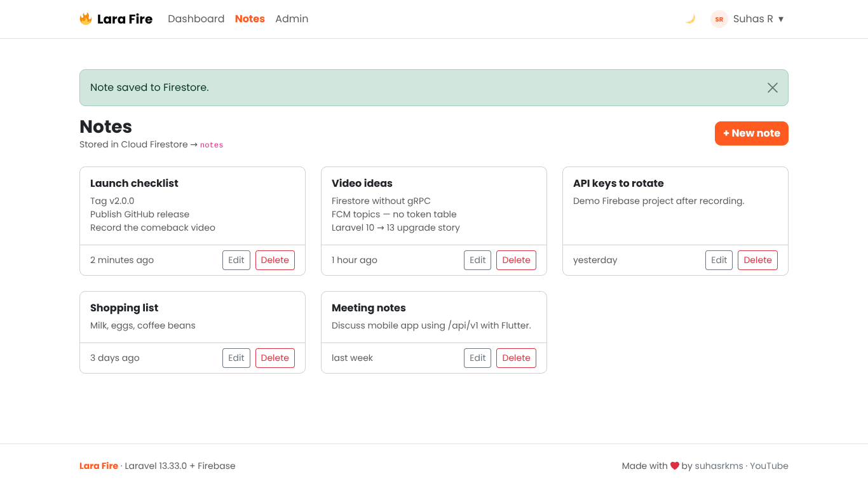The image size is (868, 488).
Task: Click the 'yesterday' timestamp
Action: click(595, 260)
